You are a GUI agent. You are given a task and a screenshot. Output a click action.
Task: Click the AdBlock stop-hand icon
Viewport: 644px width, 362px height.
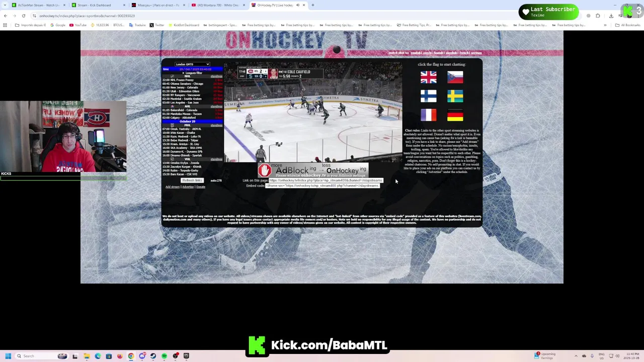point(265,170)
